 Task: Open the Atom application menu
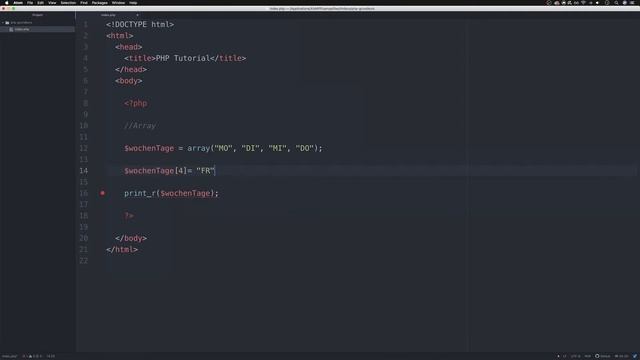click(x=18, y=3)
